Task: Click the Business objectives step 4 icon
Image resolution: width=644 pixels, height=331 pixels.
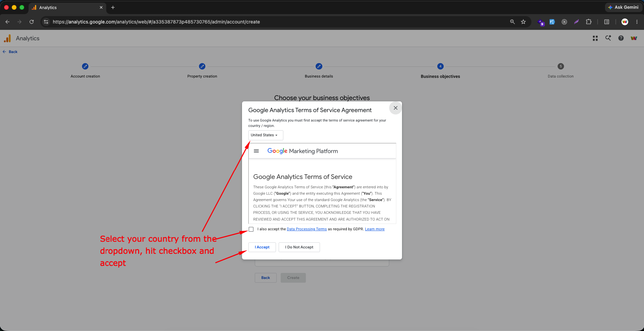Action: [440, 66]
